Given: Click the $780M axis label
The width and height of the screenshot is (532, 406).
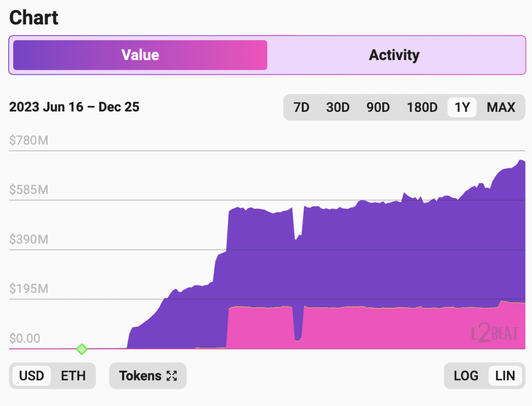Looking at the screenshot, I should click(29, 141).
